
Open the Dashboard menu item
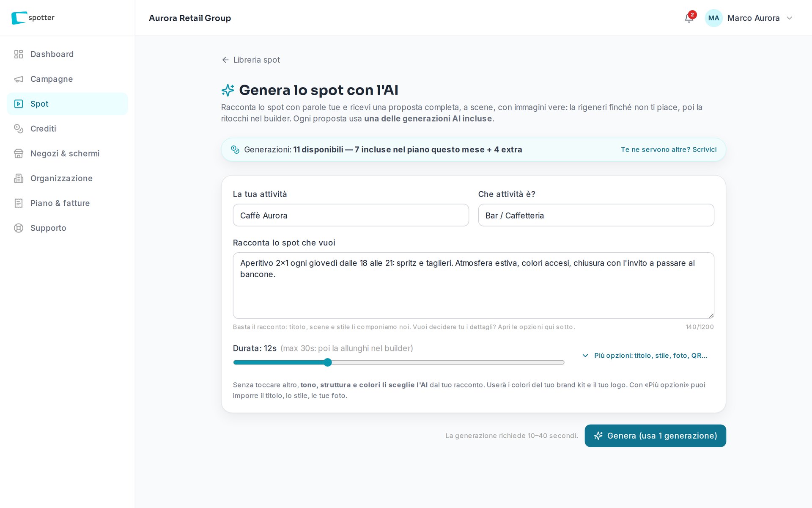click(67, 54)
